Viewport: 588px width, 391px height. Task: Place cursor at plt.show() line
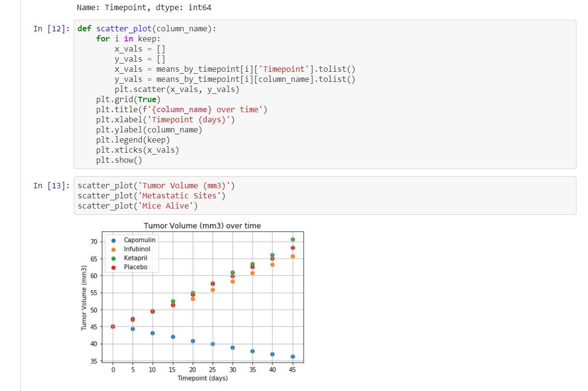[119, 160]
